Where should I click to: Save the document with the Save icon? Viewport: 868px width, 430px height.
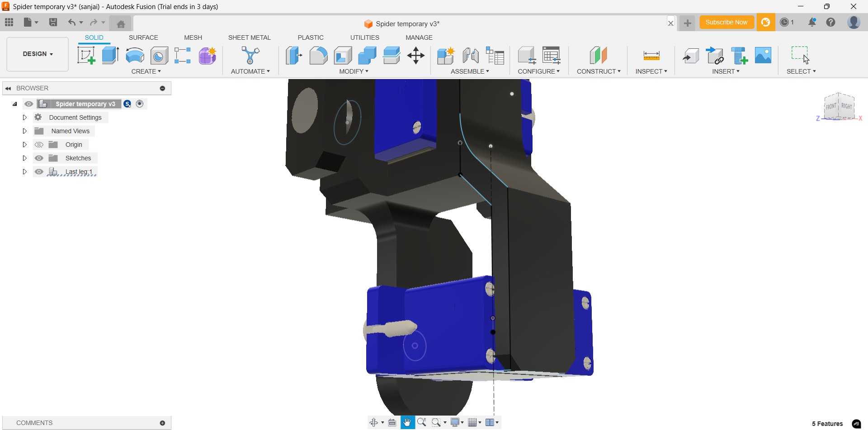click(53, 22)
